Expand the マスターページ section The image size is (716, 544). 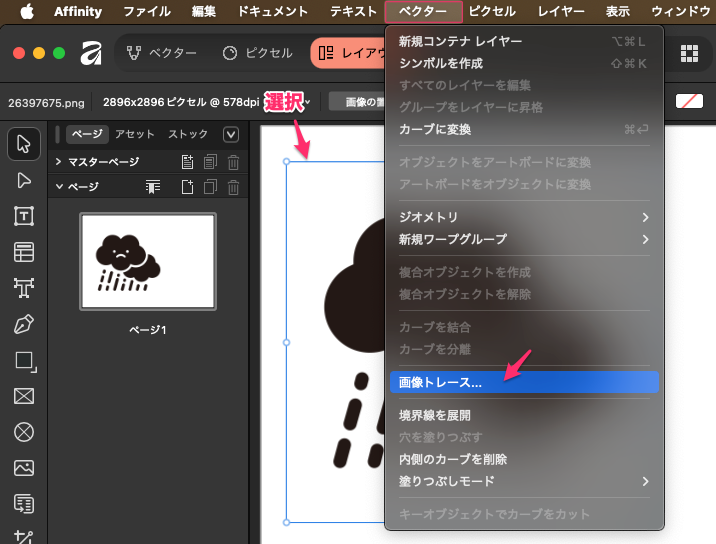pyautogui.click(x=58, y=162)
